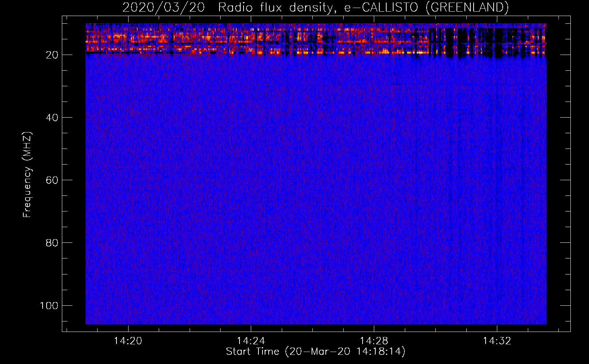The image size is (589, 364).
Task: Click the 14:24 time tick label
Action: 251,341
